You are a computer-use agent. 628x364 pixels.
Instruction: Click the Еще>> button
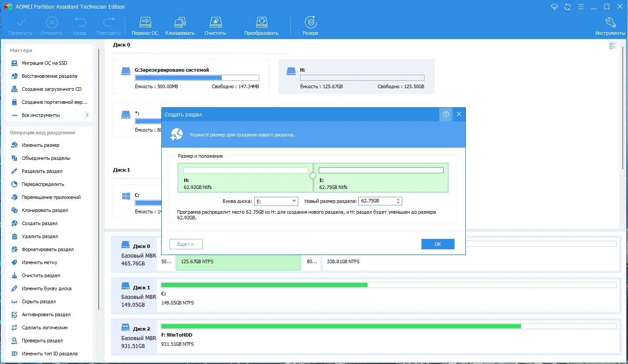pos(186,244)
